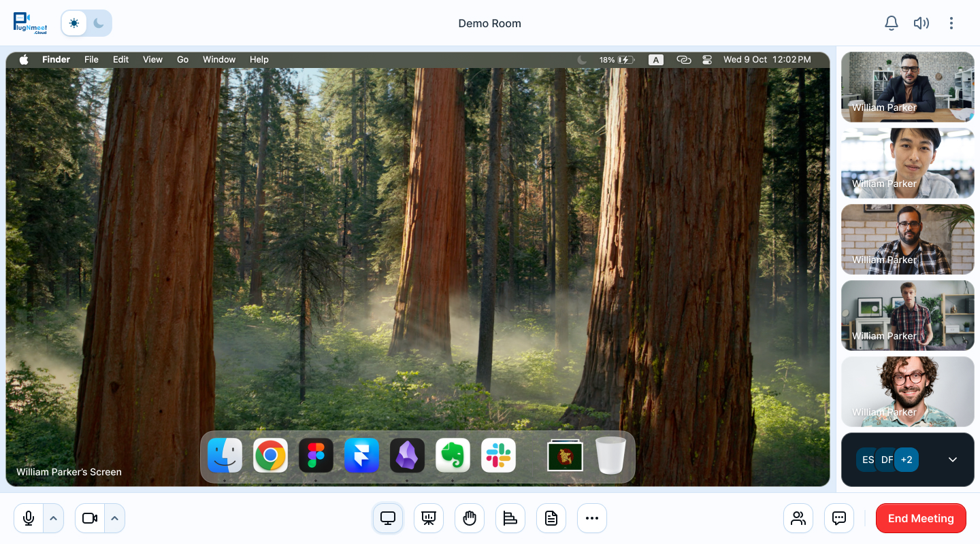980x544 pixels.
Task: Switch to dark mode
Action: pyautogui.click(x=99, y=22)
